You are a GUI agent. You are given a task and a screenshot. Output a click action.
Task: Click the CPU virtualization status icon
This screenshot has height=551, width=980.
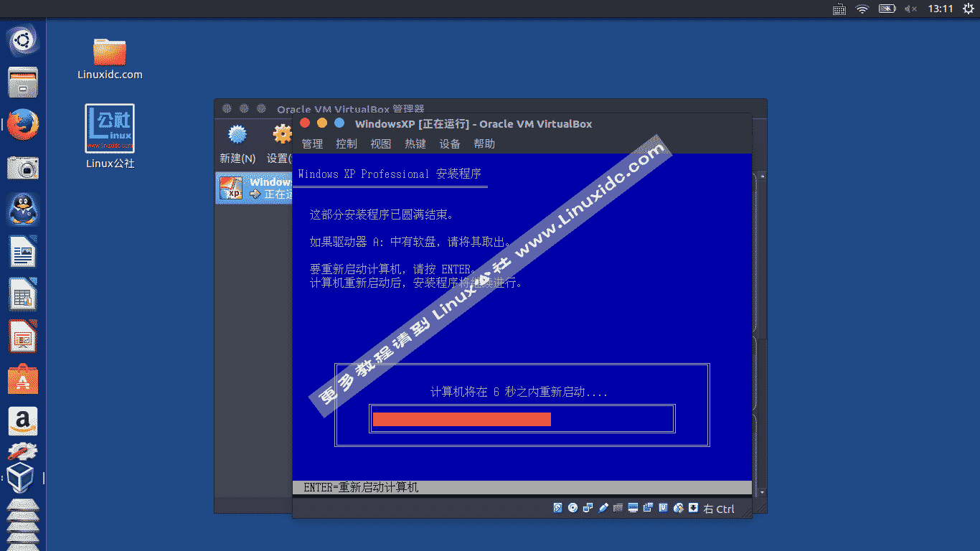tap(663, 508)
